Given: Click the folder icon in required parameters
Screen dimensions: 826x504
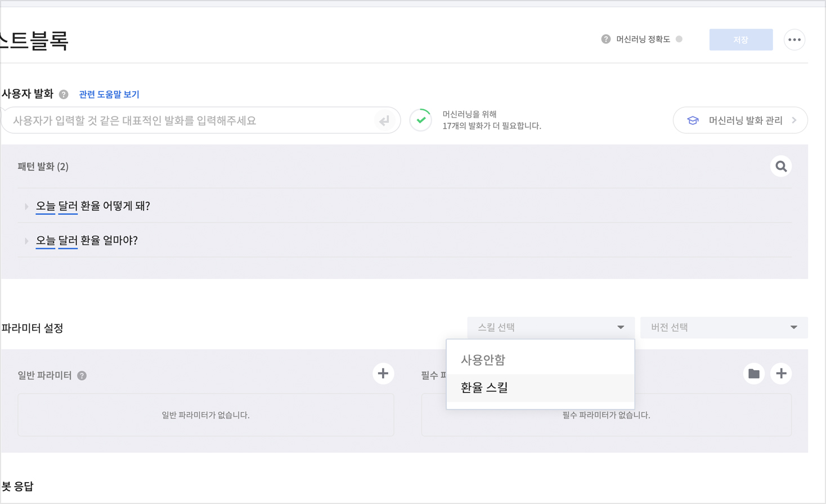Looking at the screenshot, I should 753,373.
